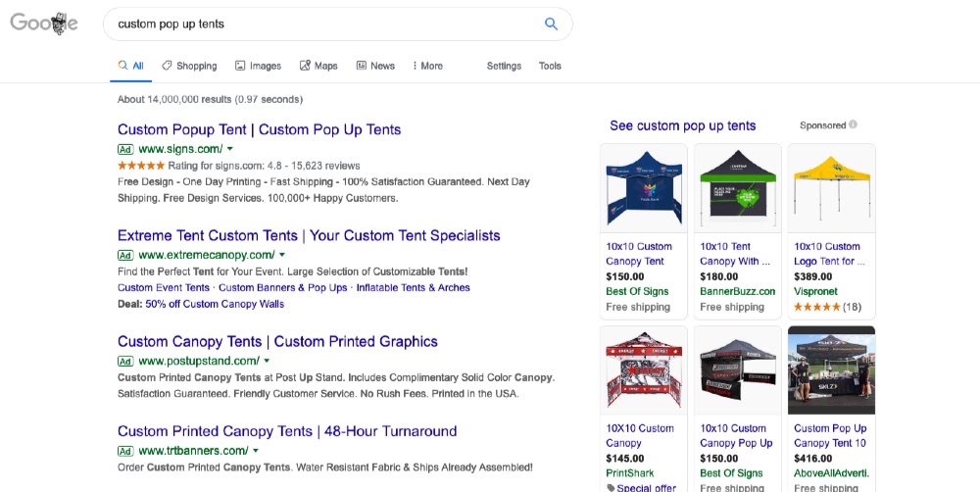The image size is (980, 492).
Task: Click the $389.00 price
Action: click(x=813, y=276)
